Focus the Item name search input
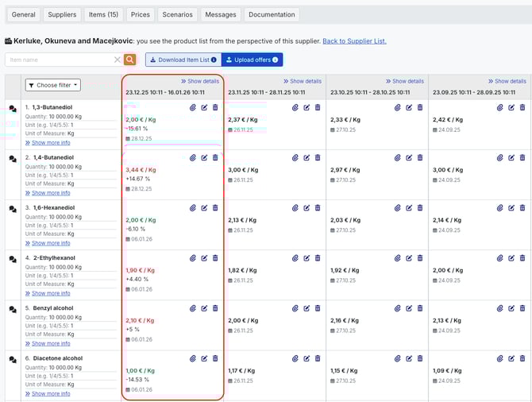This screenshot has height=402, width=532. click(60, 60)
